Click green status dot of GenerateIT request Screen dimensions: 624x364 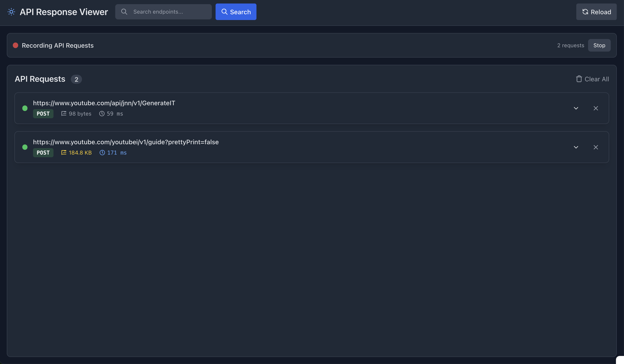(25, 108)
